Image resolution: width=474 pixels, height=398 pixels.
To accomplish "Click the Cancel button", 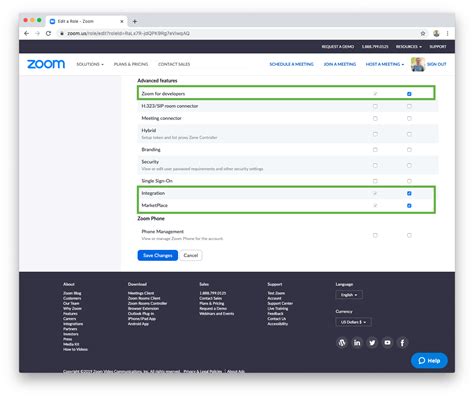I will [x=191, y=255].
